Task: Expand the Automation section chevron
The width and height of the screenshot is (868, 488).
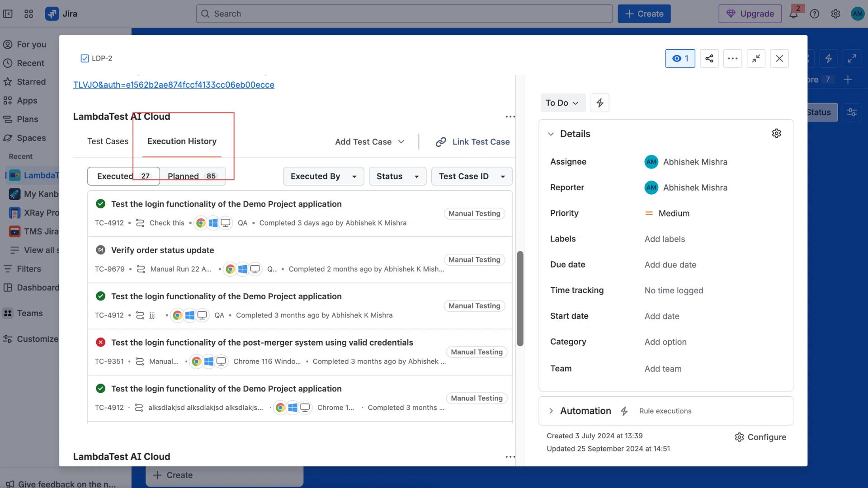Action: tap(551, 411)
